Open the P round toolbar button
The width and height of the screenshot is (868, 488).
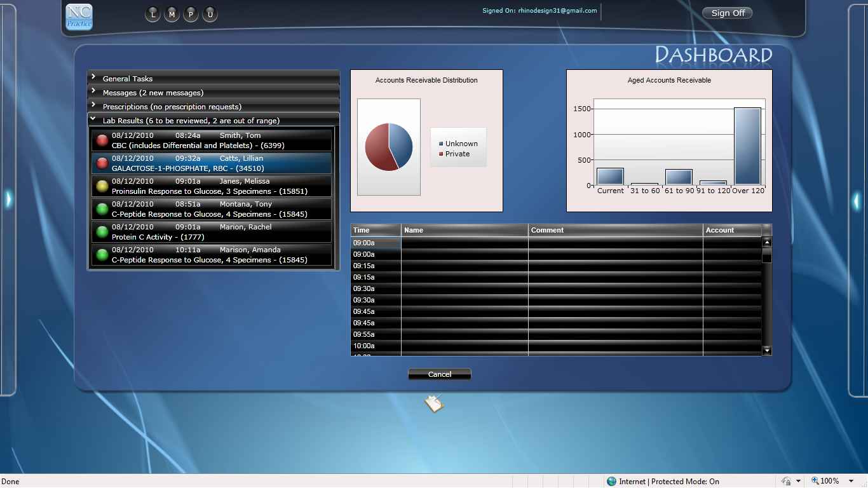pyautogui.click(x=191, y=14)
